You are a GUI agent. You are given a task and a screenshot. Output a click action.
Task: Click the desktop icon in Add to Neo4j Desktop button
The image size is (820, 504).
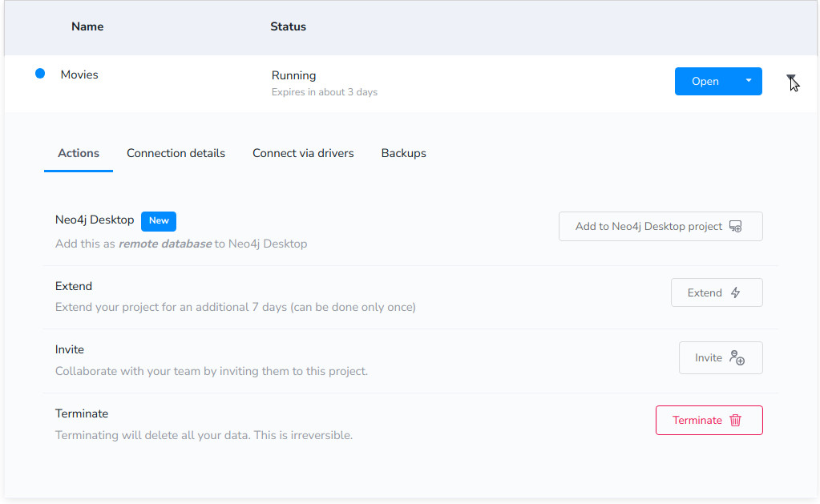point(735,227)
